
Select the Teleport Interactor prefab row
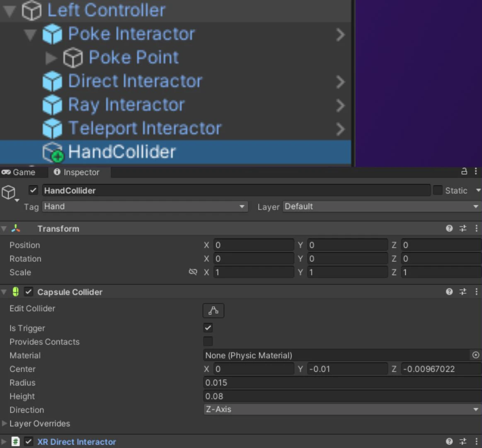pyautogui.click(x=176, y=129)
